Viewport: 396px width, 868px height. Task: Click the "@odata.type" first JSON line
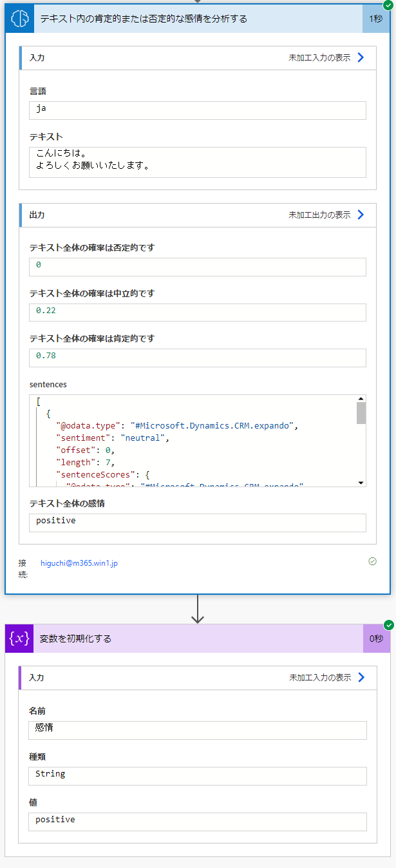[178, 426]
